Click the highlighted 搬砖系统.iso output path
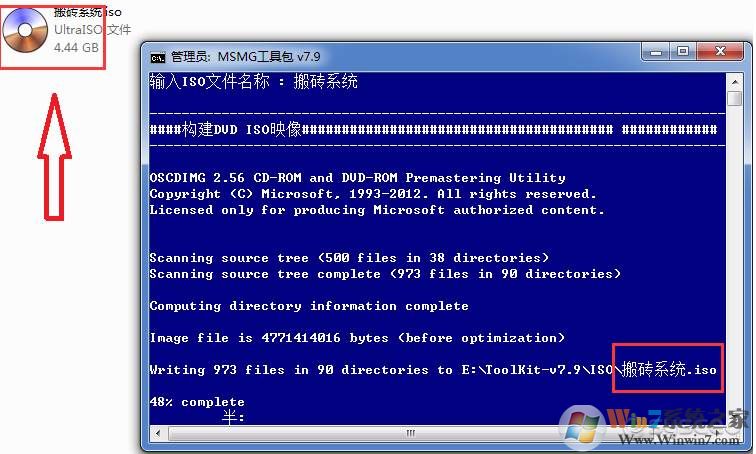The height and width of the screenshot is (454, 756). 668,369
